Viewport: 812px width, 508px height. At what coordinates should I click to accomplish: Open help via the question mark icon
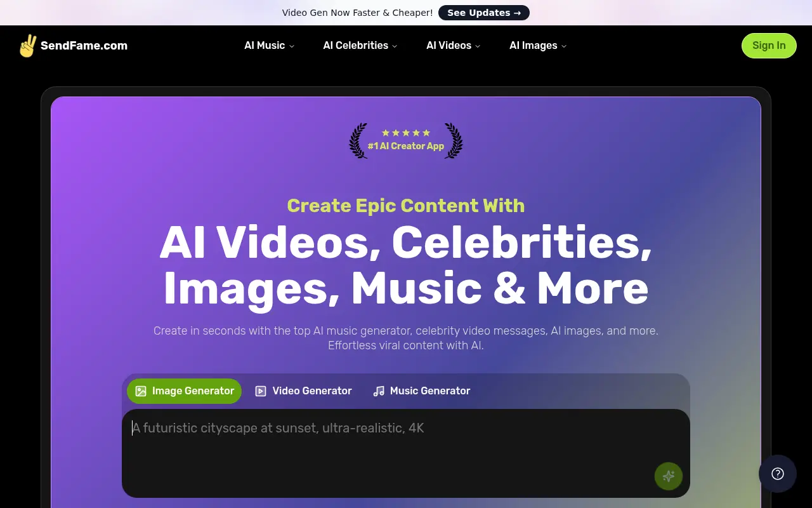(777, 474)
